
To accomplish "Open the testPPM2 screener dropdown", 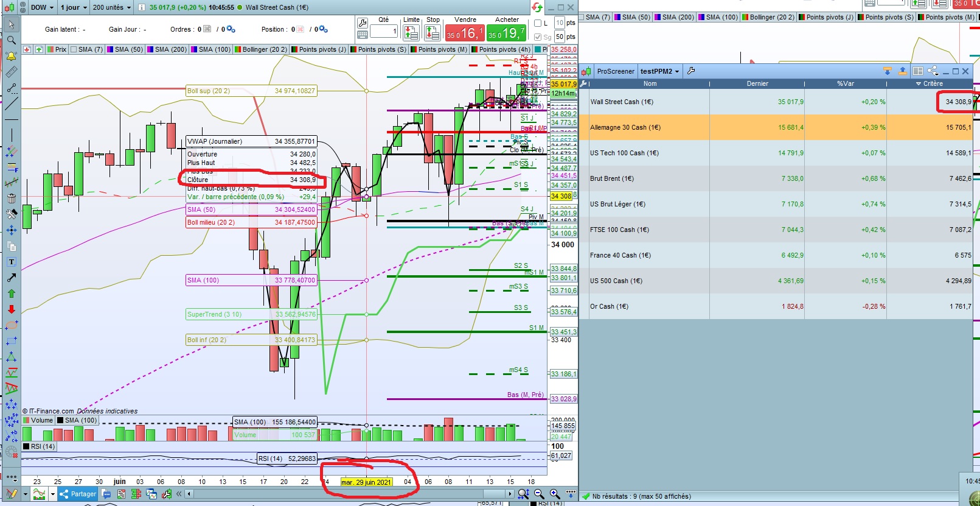I will click(x=659, y=71).
